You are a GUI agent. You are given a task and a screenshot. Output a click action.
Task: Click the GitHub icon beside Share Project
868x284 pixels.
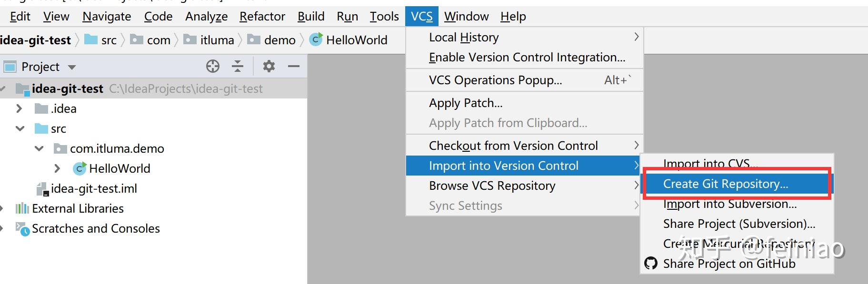650,264
